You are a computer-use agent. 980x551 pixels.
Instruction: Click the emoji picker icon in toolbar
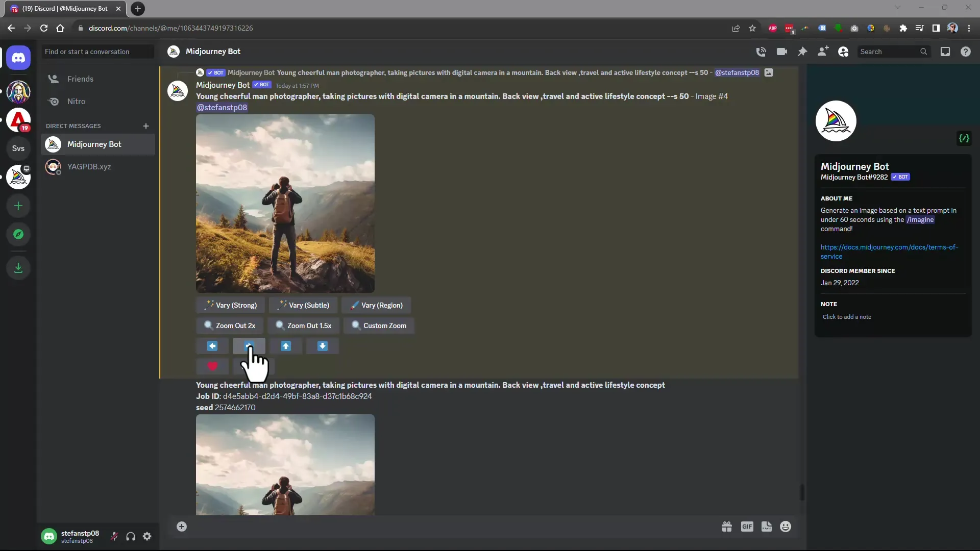[786, 526]
